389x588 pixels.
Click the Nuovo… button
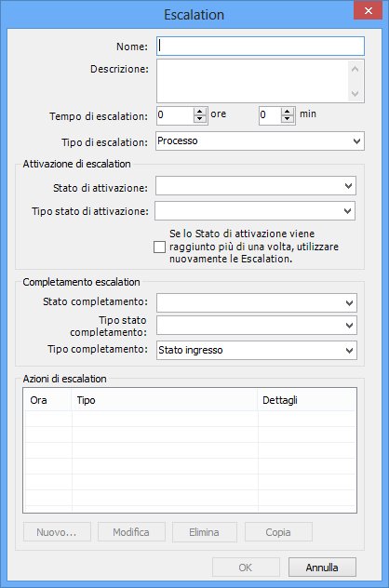tap(57, 532)
